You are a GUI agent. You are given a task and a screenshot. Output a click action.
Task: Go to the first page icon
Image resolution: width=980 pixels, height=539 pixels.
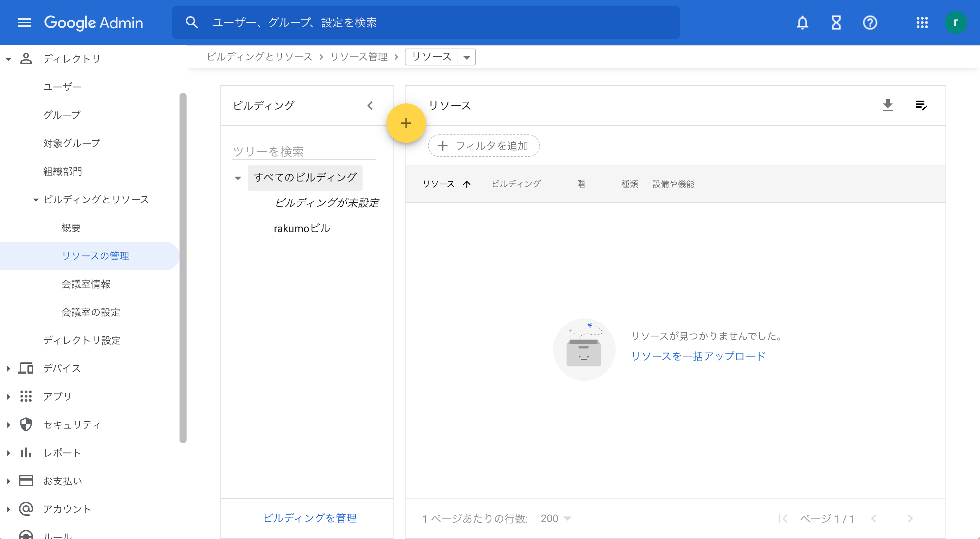[x=783, y=519]
